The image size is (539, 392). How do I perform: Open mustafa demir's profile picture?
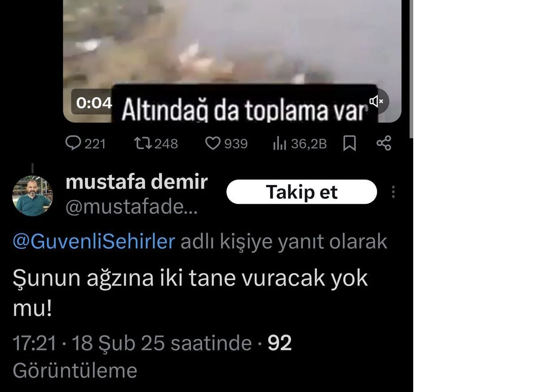[33, 196]
